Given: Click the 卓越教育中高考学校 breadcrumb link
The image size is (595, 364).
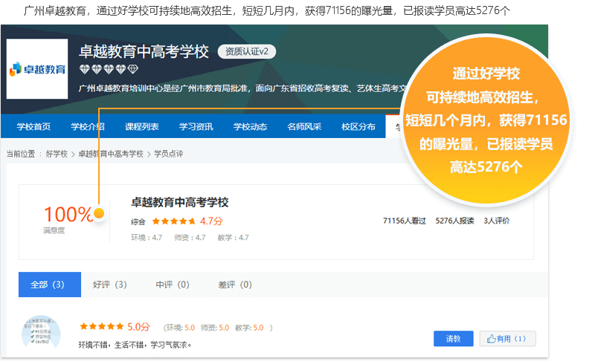Looking at the screenshot, I should tap(111, 154).
